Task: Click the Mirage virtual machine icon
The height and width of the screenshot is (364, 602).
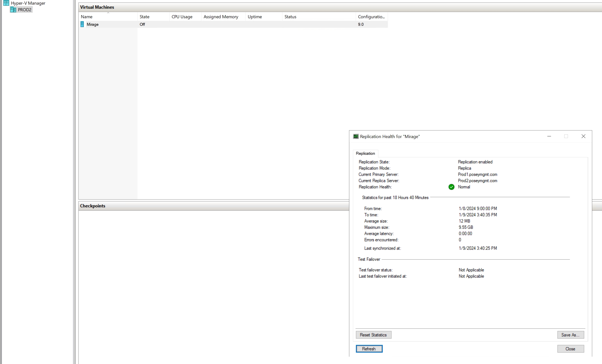Action: tap(82, 24)
